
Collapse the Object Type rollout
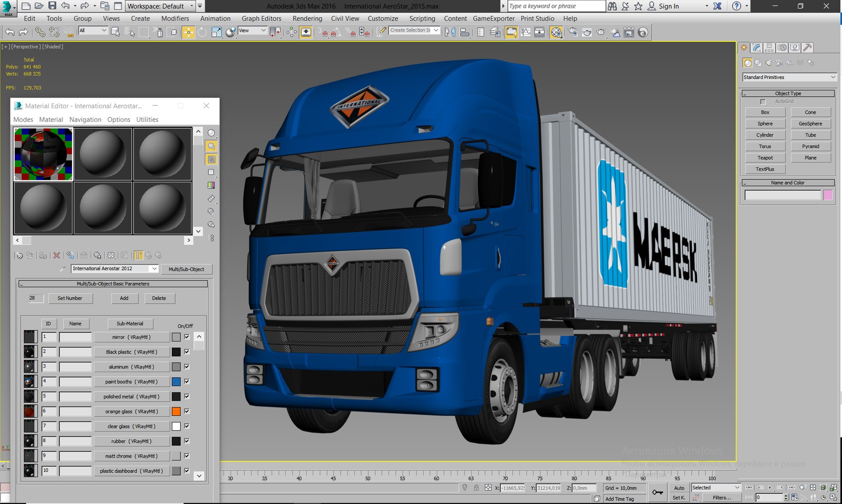788,93
